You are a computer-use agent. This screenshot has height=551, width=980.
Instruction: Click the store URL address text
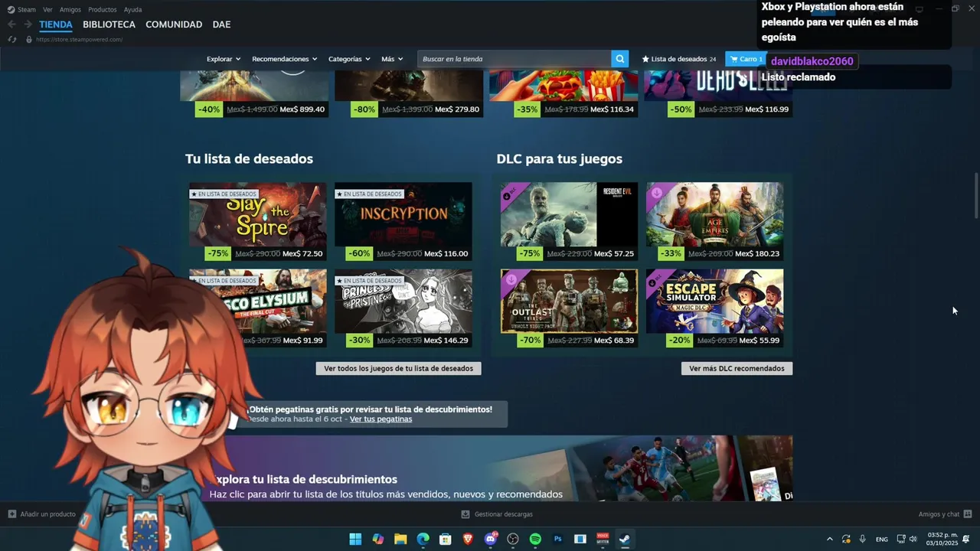tap(79, 39)
